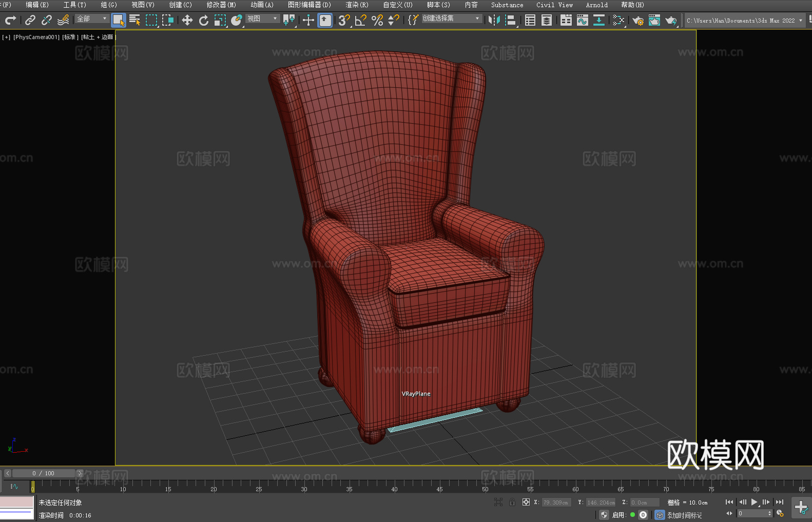
Task: Open the 修改器(M) menu
Action: [x=221, y=5]
